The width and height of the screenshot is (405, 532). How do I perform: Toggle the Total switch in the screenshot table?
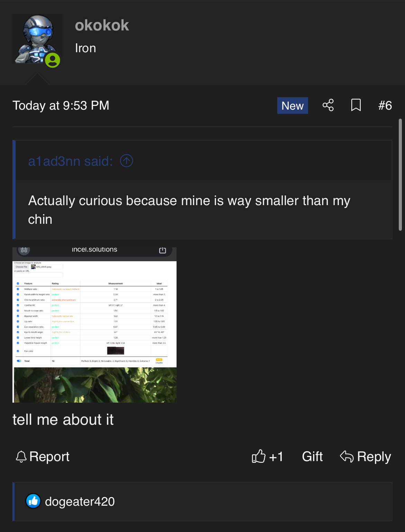[x=19, y=361]
